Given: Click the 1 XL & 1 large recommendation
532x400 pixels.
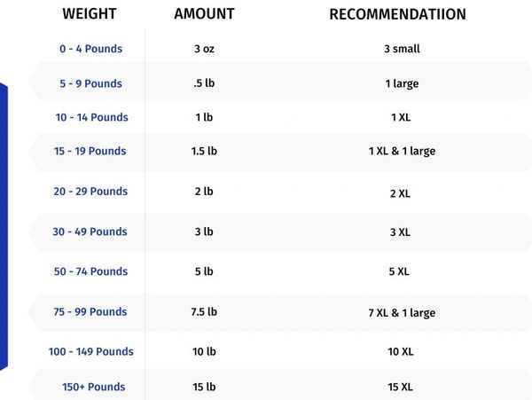Looking at the screenshot, I should [402, 152].
